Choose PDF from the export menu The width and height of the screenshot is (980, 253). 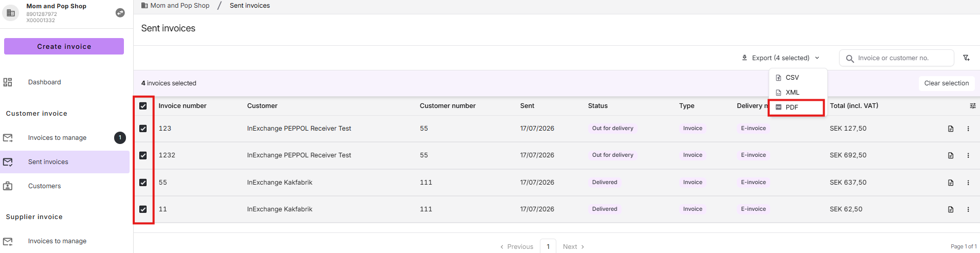pos(797,107)
